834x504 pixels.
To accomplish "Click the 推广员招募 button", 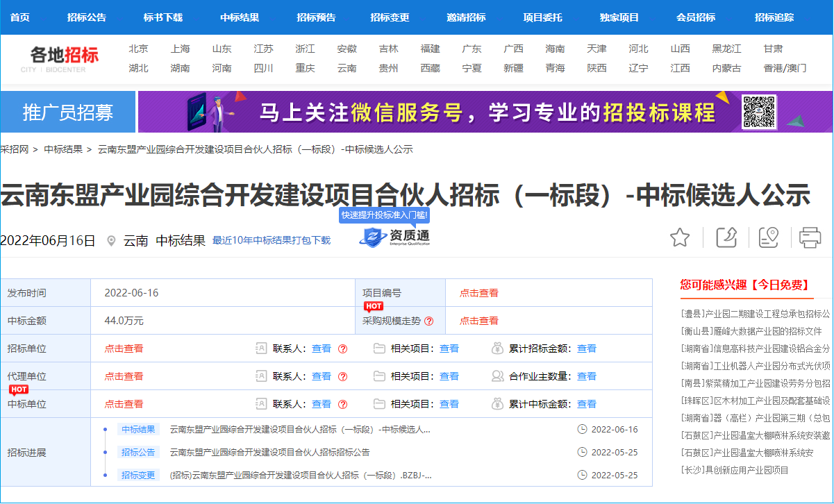I will pyautogui.click(x=68, y=112).
